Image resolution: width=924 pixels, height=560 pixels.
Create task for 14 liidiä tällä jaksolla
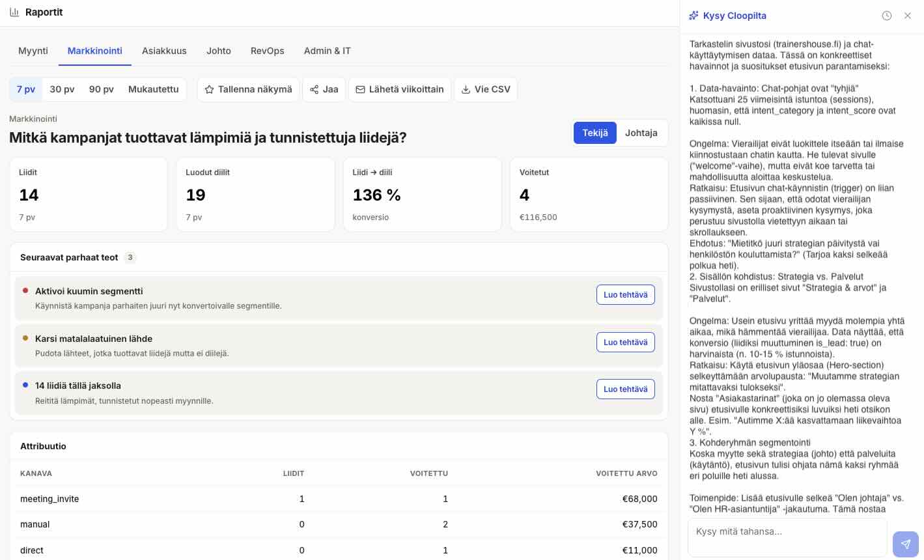pos(626,389)
